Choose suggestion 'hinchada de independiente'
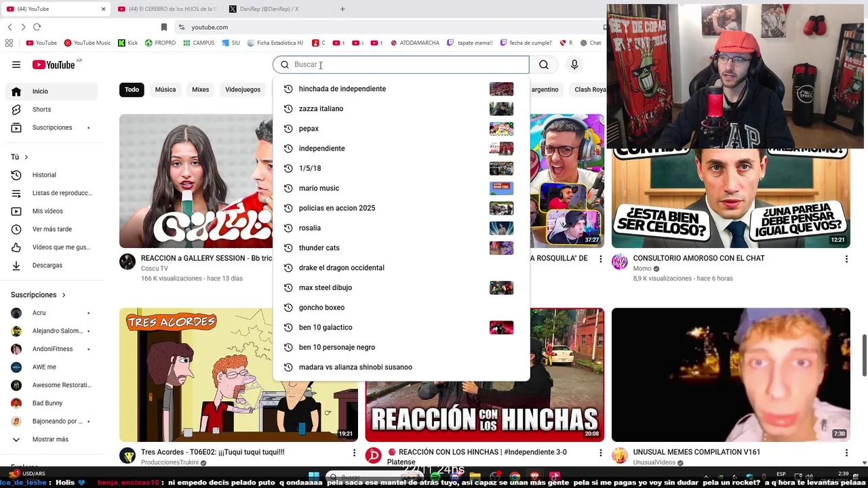The height and width of the screenshot is (488, 868). [401, 89]
